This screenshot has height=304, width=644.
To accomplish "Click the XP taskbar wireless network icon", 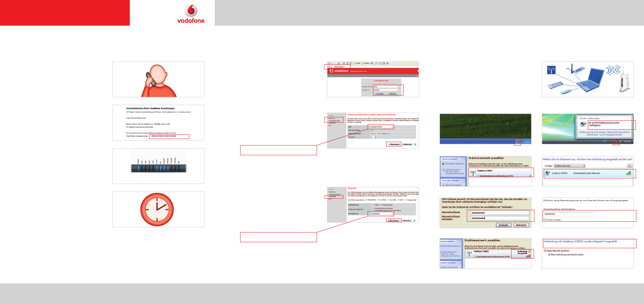I will (x=519, y=142).
